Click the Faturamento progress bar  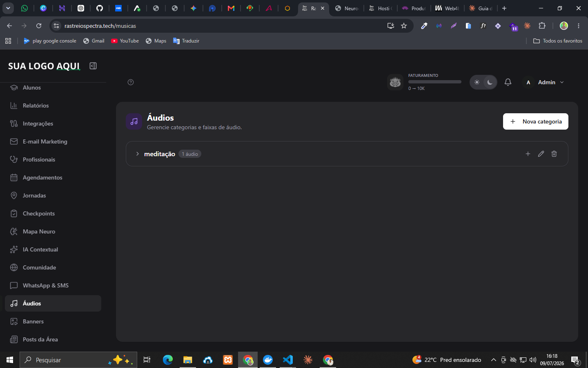point(435,82)
